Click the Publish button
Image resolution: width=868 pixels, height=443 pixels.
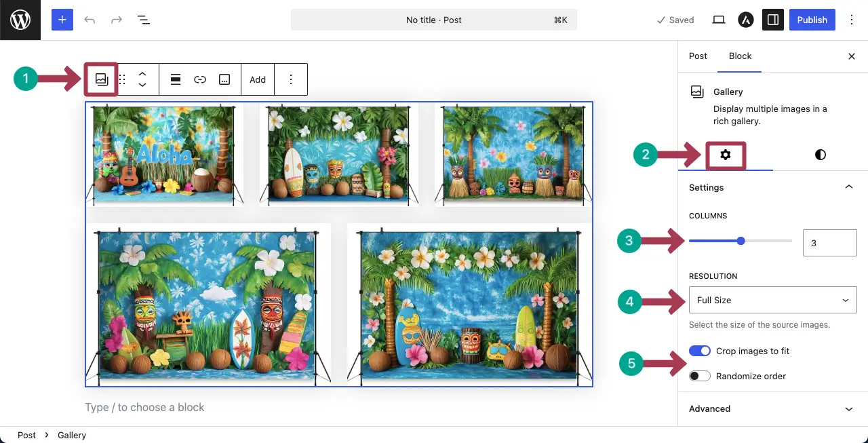coord(812,20)
